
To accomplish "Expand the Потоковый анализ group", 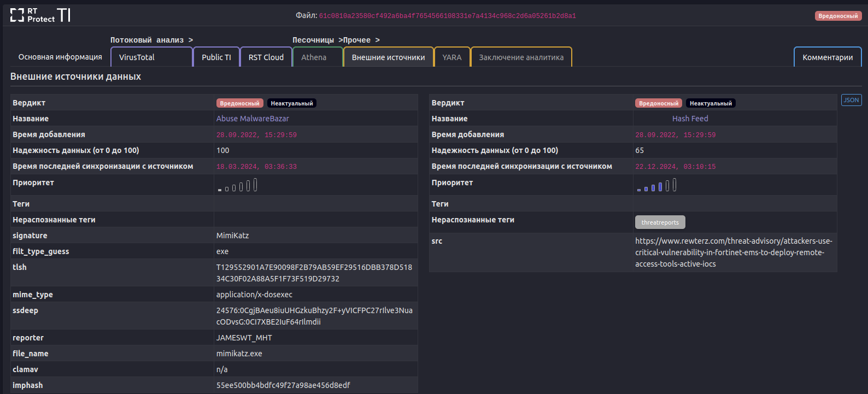I will coord(151,40).
